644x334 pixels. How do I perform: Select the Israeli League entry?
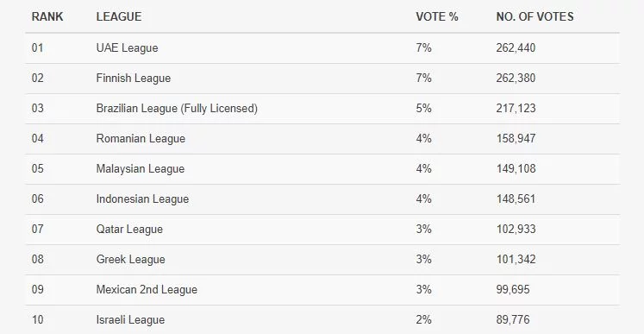point(130,320)
